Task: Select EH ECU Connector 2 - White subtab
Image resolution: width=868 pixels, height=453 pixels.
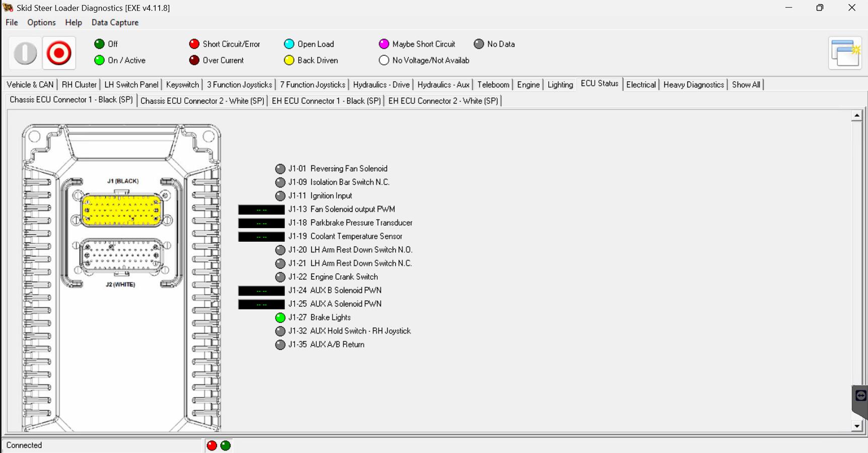Action: 444,101
